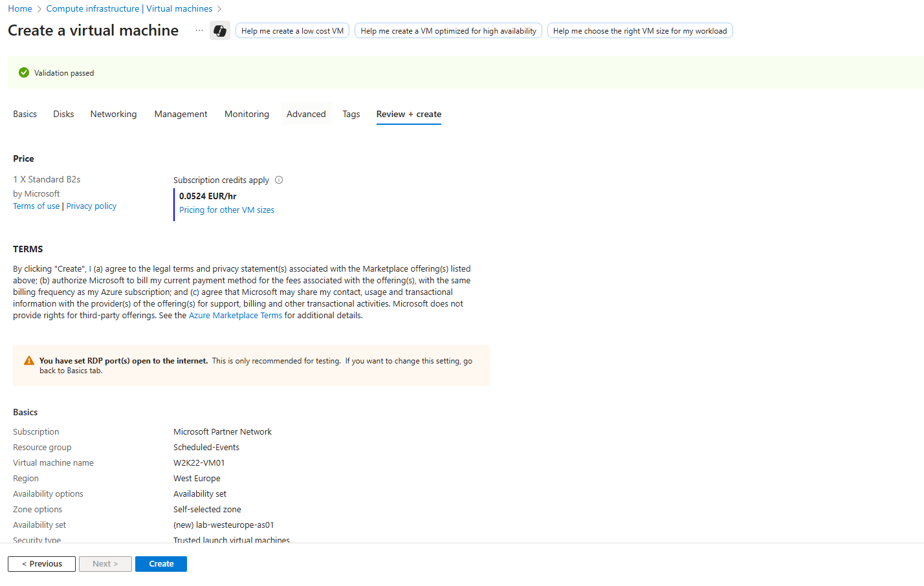Click Help me create VM optimized for high availability
This screenshot has width=924, height=586.
pos(448,30)
